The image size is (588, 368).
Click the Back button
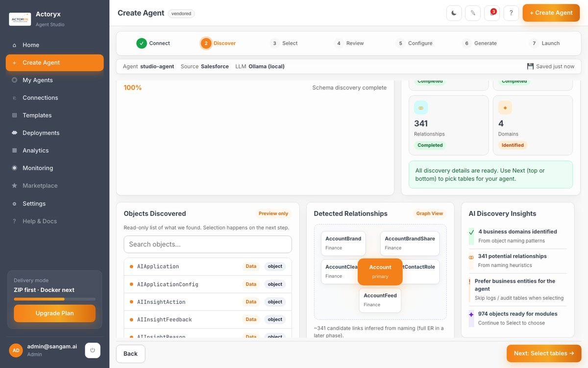tap(130, 354)
